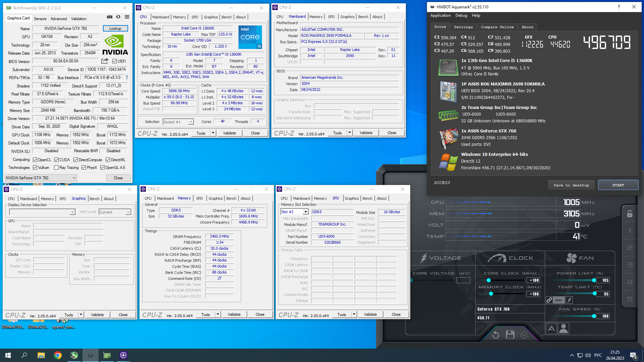Click user-defined fan profile icon
Screen dimensions: 644x362
point(563,328)
